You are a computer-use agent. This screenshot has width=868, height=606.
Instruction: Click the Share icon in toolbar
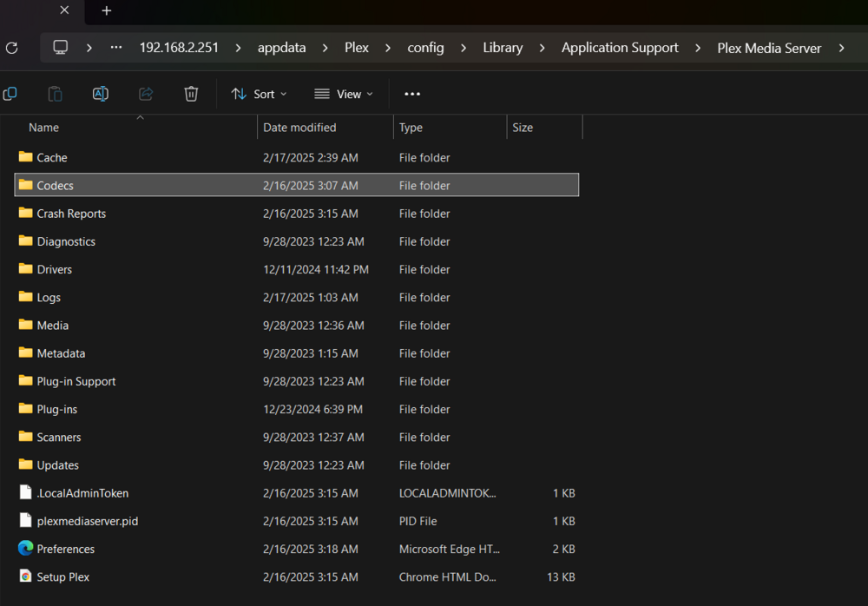146,94
